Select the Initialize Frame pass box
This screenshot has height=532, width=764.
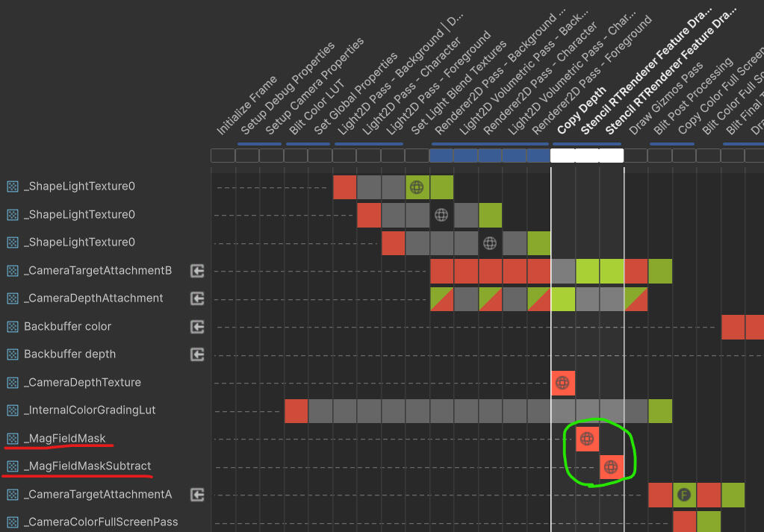(x=223, y=155)
